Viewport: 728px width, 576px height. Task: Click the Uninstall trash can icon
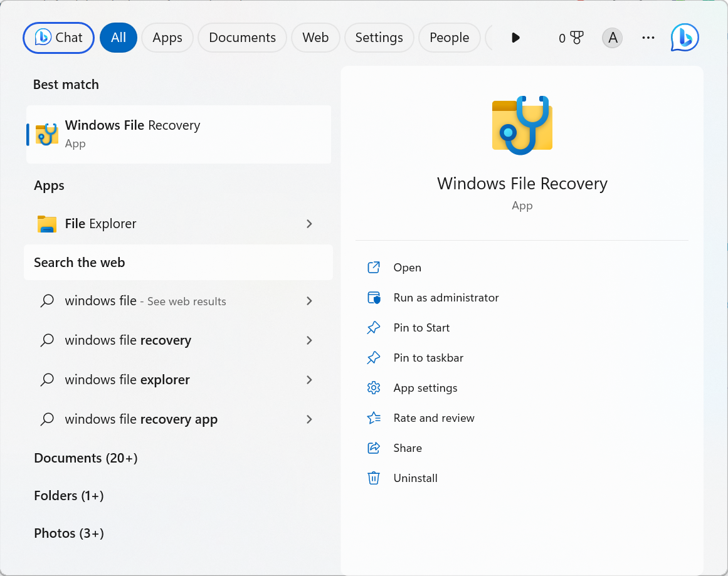[374, 478]
